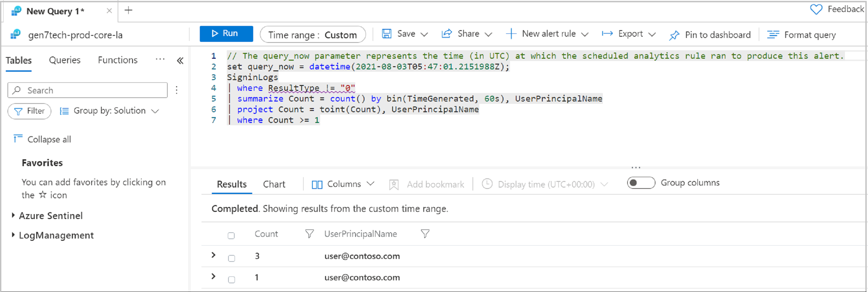This screenshot has width=868, height=292.
Task: Switch to the Chart tab
Action: pyautogui.click(x=274, y=184)
